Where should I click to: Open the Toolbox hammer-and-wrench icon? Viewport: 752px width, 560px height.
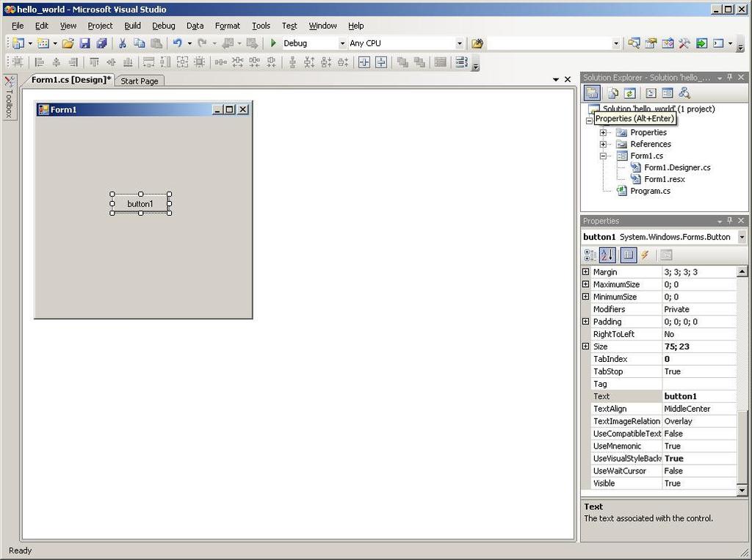click(x=684, y=43)
